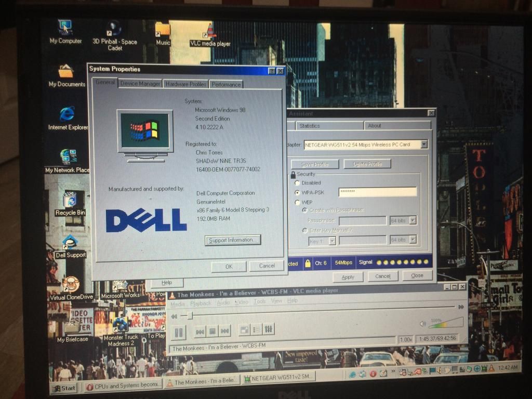Viewport: 532px width, 399px height.
Task: Open Virtual CloneDrive desktop shortcut
Action: tap(71, 288)
